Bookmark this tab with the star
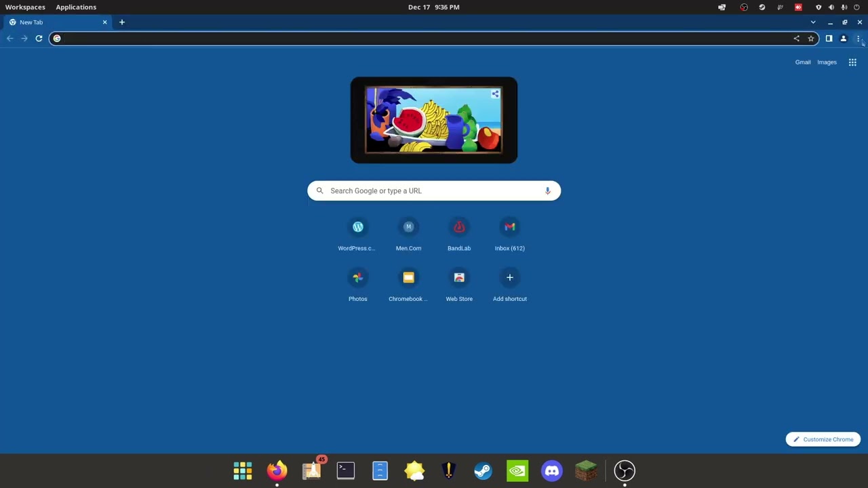 (x=810, y=39)
